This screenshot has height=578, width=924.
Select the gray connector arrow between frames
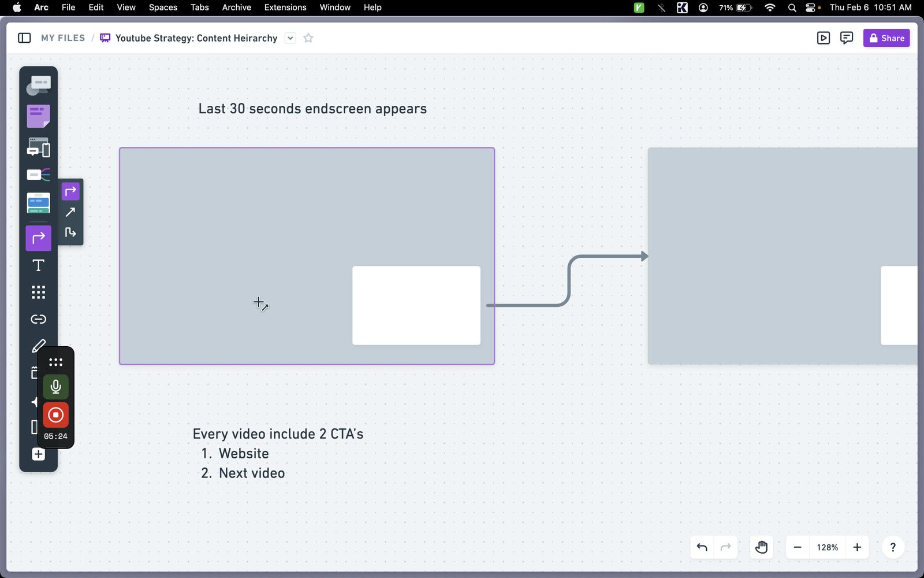coord(568,280)
